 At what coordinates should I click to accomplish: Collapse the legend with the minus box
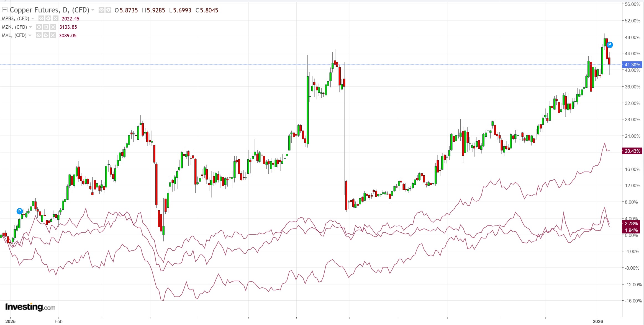pyautogui.click(x=4, y=10)
